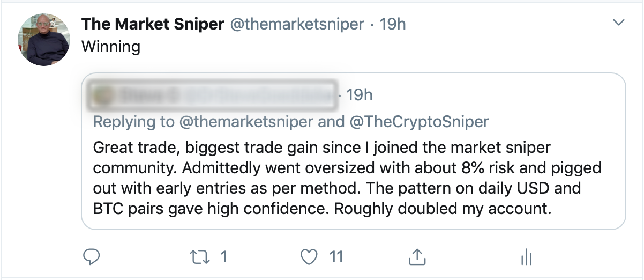Open the main tweet's 19h timestamp
The width and height of the screenshot is (644, 280).
tap(393, 24)
